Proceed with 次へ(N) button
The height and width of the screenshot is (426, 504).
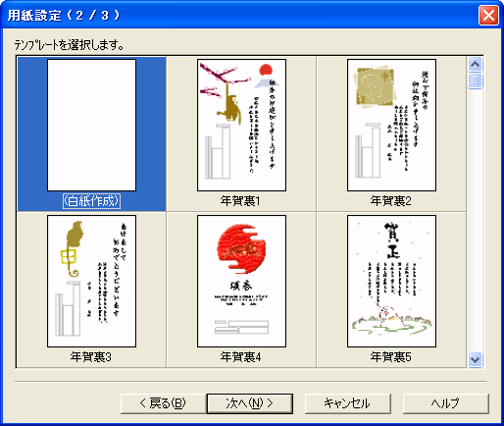[250, 403]
